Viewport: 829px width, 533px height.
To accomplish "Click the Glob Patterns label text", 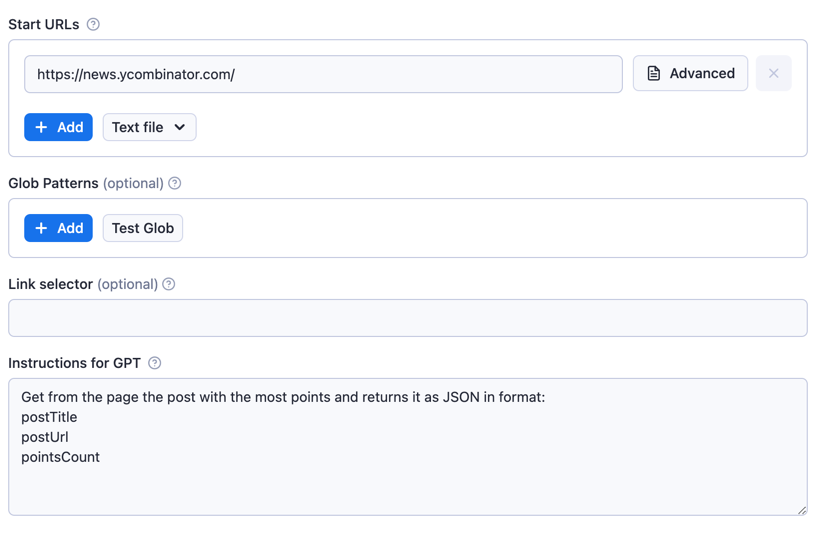I will (53, 183).
